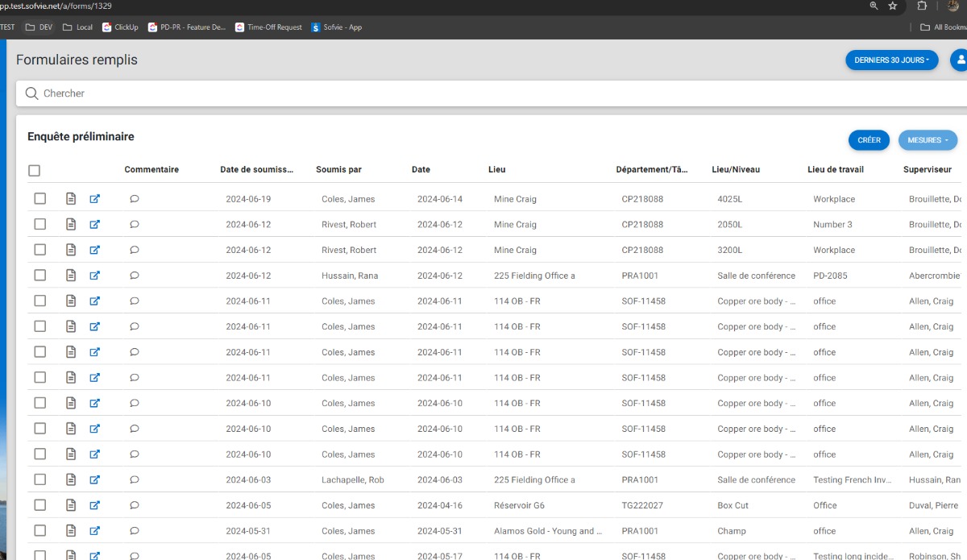Click the Formulaires remplis page title
This screenshot has height=560, width=967.
click(77, 60)
